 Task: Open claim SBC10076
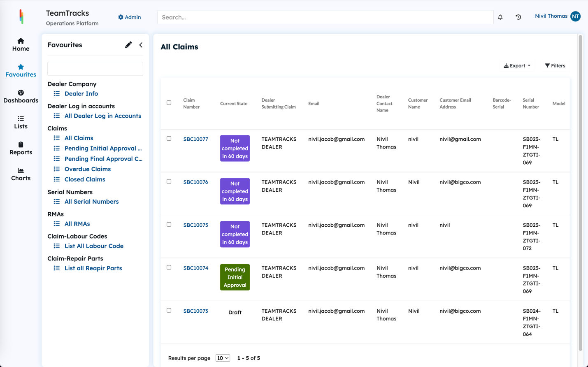pos(195,182)
